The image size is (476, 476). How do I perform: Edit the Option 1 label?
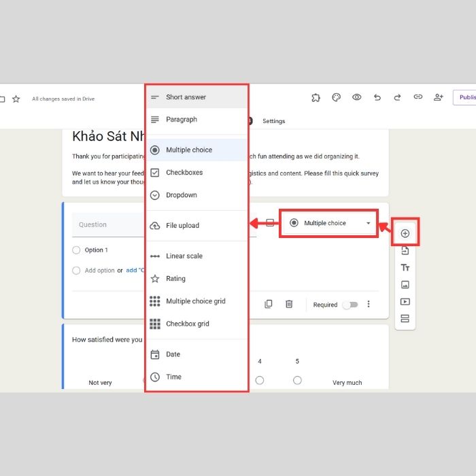coord(97,250)
